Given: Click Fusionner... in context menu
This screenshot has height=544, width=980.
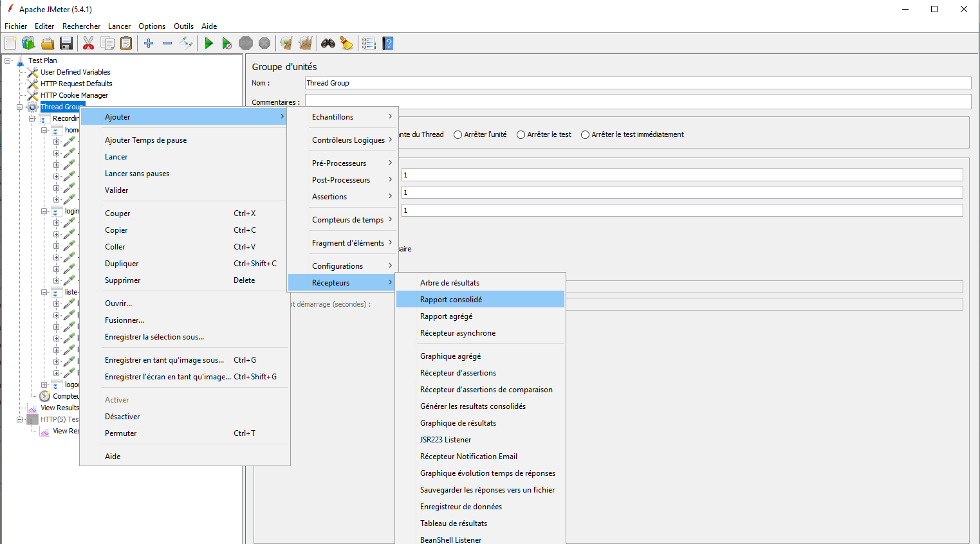Looking at the screenshot, I should [185, 320].
